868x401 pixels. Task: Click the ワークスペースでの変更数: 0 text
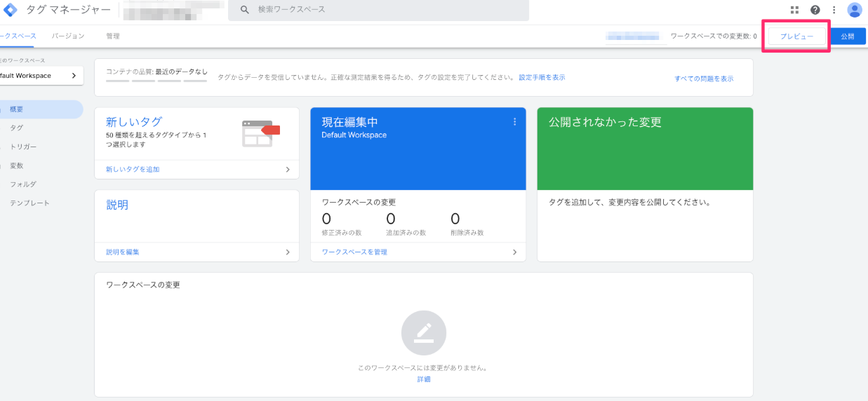(714, 36)
